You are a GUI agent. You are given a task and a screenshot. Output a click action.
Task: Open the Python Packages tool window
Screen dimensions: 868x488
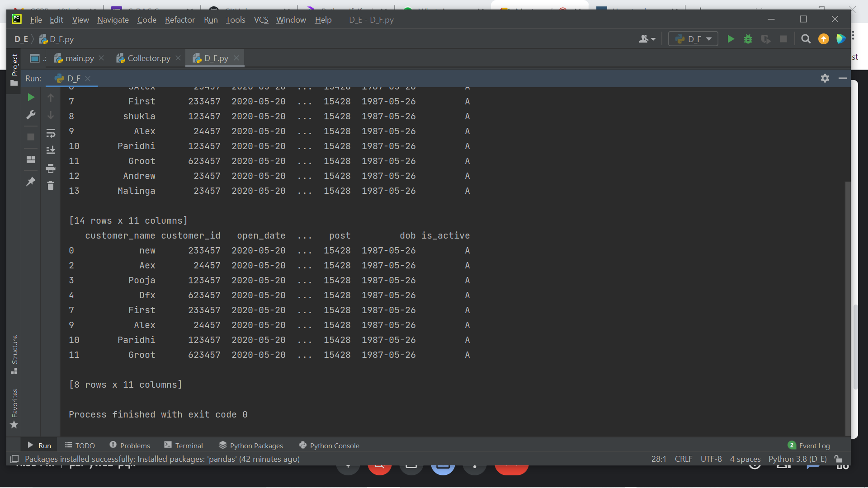point(251,445)
